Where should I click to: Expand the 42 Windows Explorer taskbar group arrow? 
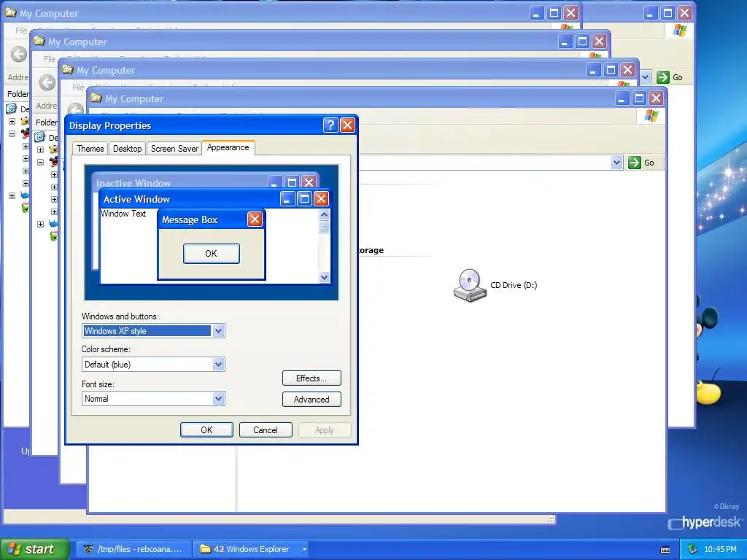point(304,550)
